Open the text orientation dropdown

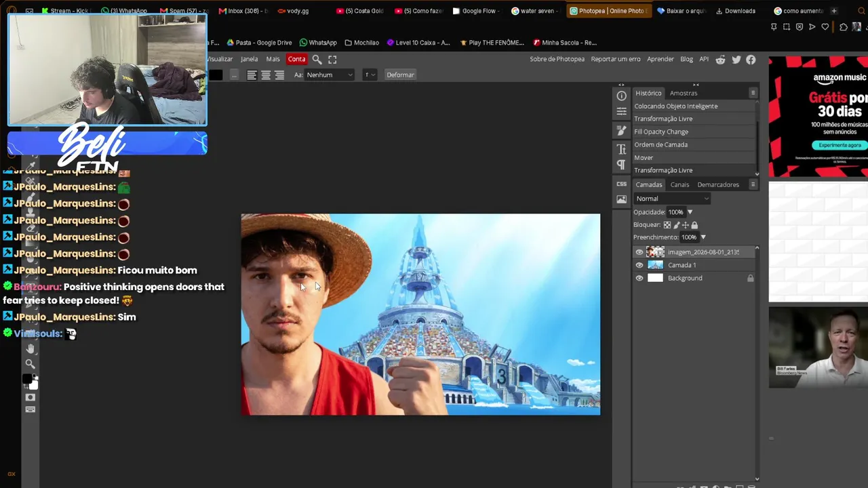[370, 75]
